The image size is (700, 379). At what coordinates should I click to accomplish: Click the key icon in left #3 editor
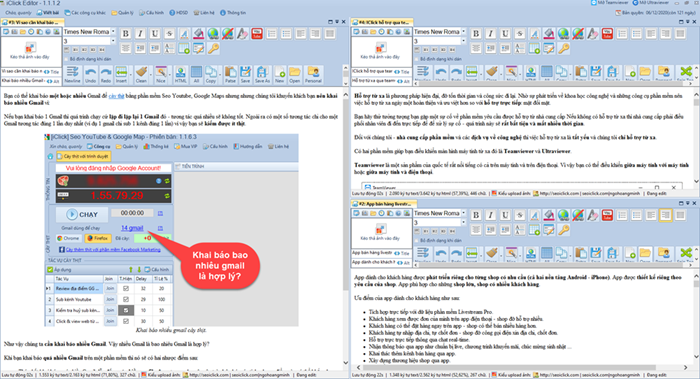pyautogui.click(x=213, y=49)
